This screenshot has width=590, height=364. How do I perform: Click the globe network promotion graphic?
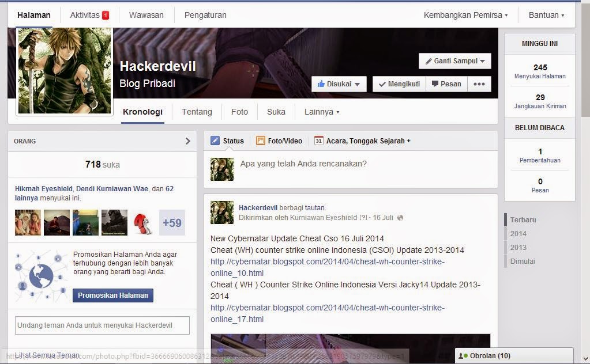click(40, 276)
